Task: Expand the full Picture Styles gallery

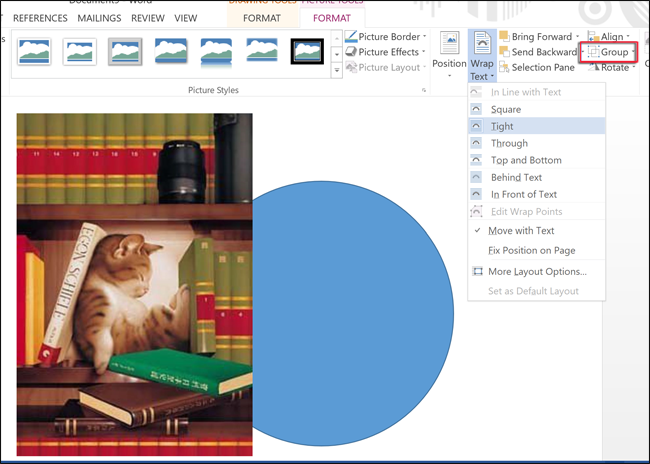Action: point(337,70)
